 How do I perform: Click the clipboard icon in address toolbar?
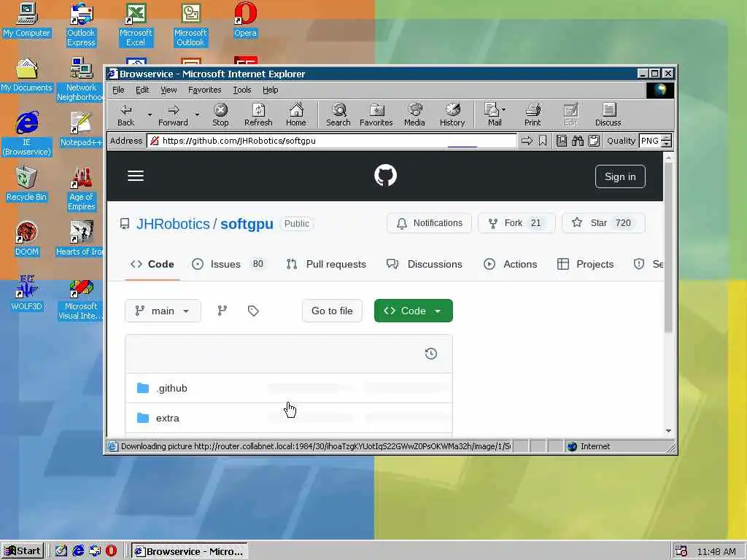click(x=594, y=141)
